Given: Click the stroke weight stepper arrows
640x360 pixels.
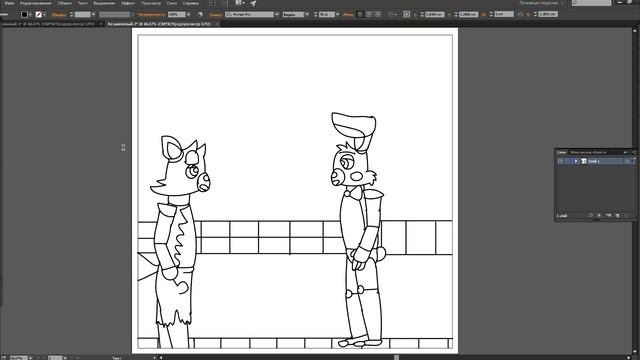Looking at the screenshot, I should (71, 14).
